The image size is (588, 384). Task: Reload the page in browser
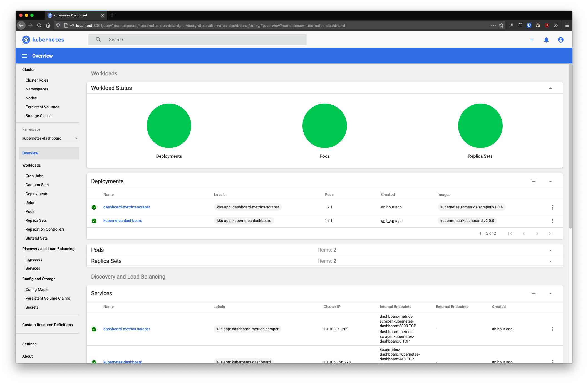coord(39,25)
